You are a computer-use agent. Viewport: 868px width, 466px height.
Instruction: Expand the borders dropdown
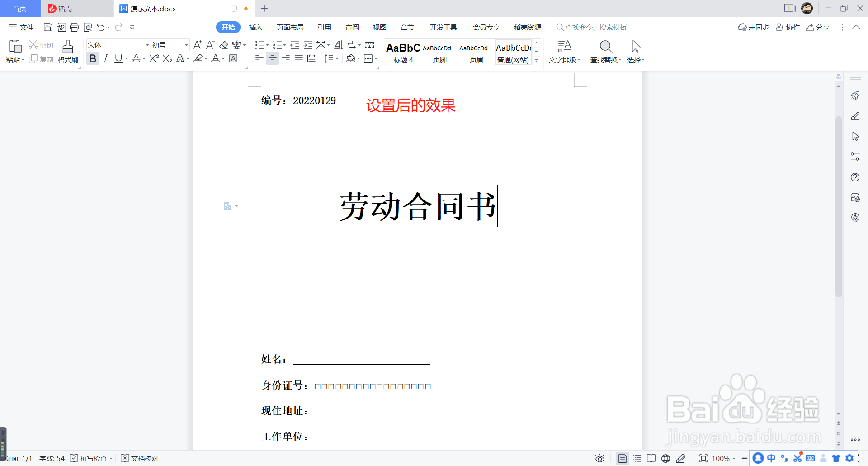[x=376, y=59]
